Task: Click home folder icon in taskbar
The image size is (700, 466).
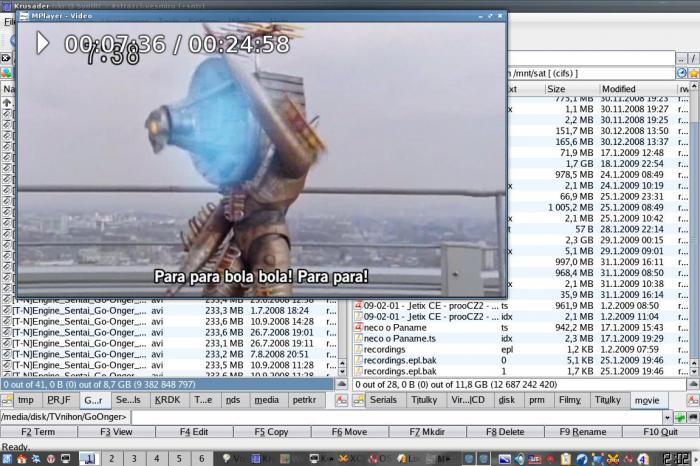Action: (x=21, y=458)
